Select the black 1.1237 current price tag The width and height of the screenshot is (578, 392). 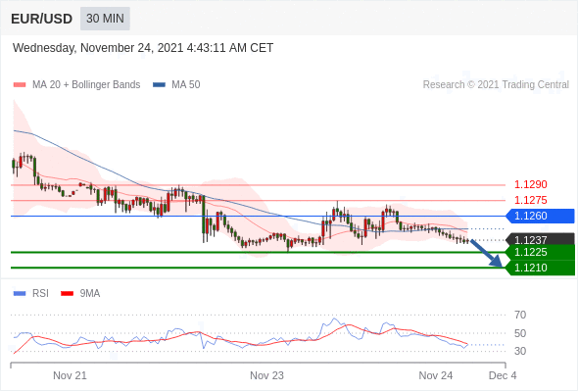(x=541, y=240)
